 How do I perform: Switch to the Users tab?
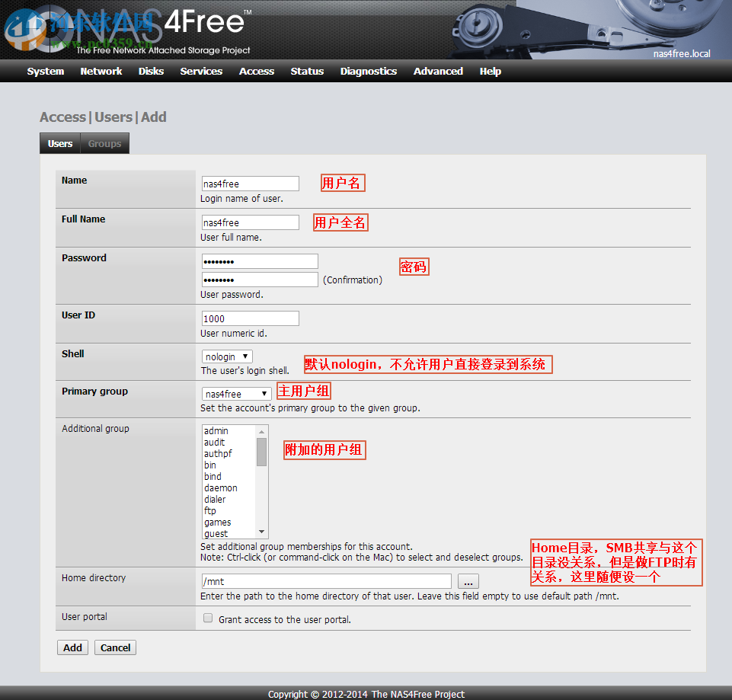(60, 143)
